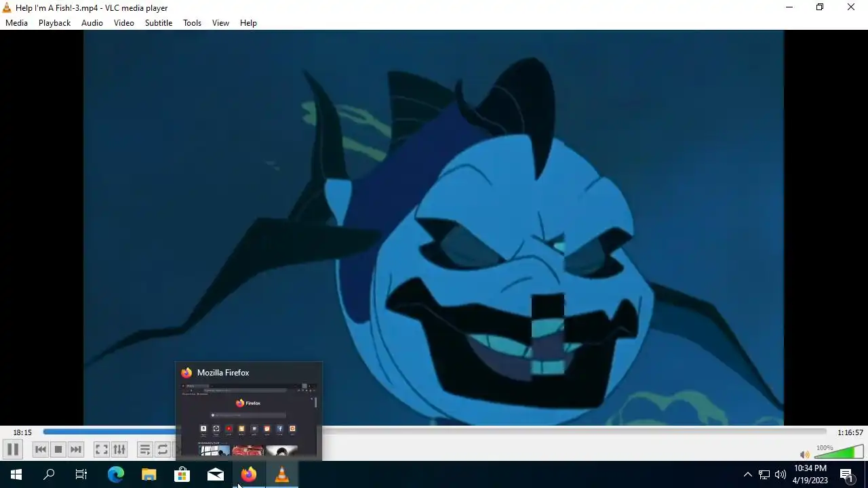Toggle the VLC playlist view
This screenshot has height=488, width=868.
(x=144, y=449)
